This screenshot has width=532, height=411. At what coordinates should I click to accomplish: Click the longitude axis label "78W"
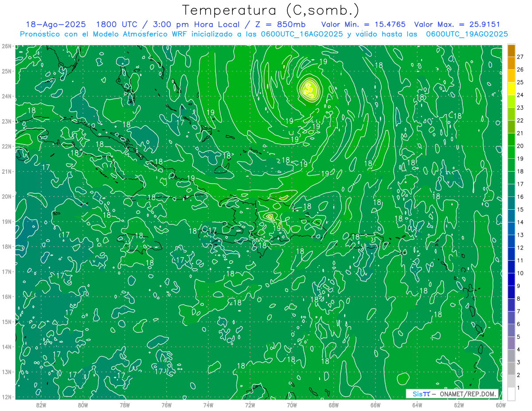[125, 405]
